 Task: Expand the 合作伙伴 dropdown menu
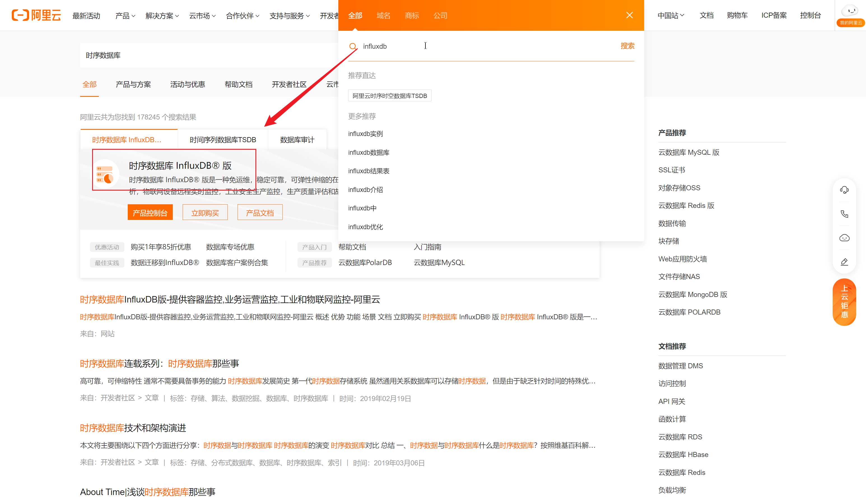pos(242,16)
